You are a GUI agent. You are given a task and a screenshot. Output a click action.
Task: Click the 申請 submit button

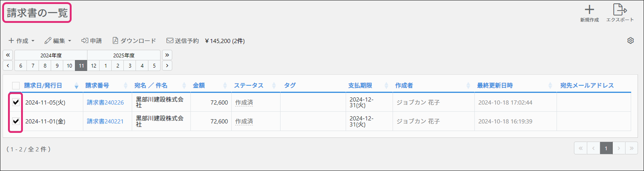[92, 41]
